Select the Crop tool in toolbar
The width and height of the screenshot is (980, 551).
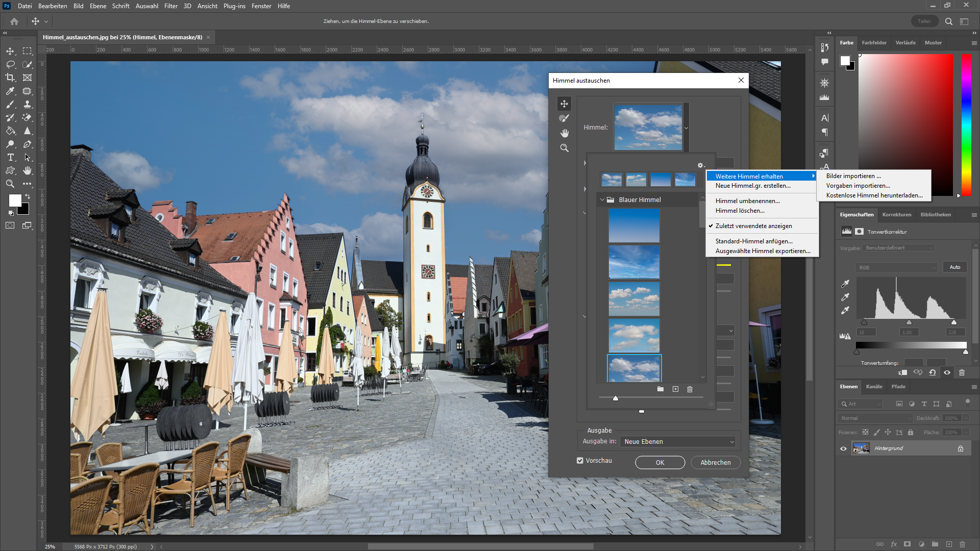pyautogui.click(x=10, y=78)
